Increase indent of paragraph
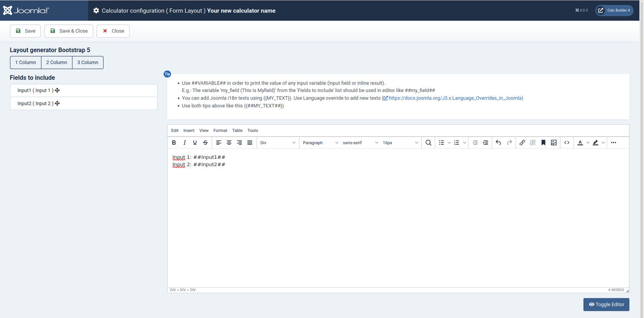644x318 pixels. pyautogui.click(x=486, y=143)
